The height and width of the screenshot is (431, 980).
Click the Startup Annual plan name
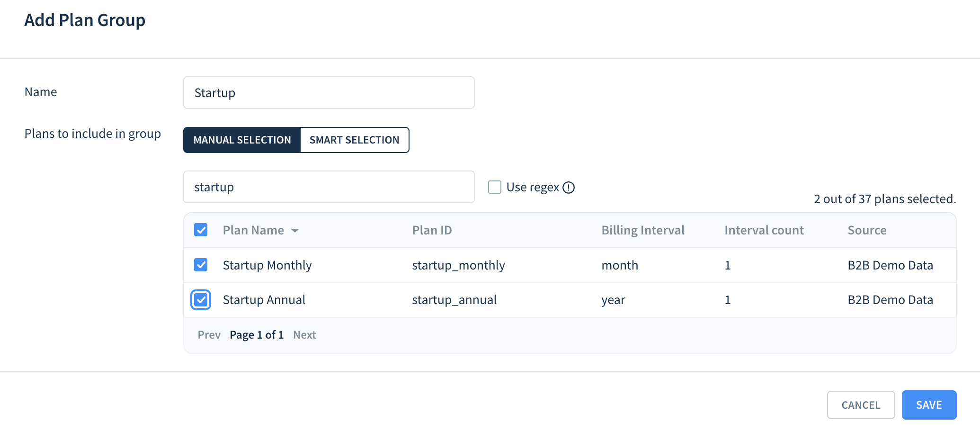click(x=264, y=300)
